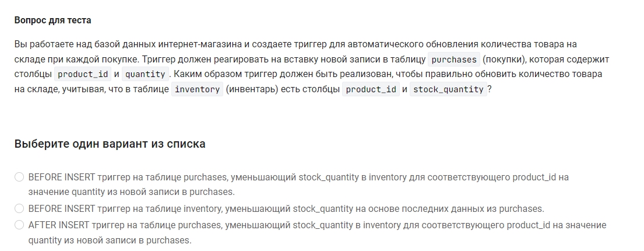Choose the BEFORE INSERT on inventory radio option
Screen dimensions: 644x251
(19, 208)
